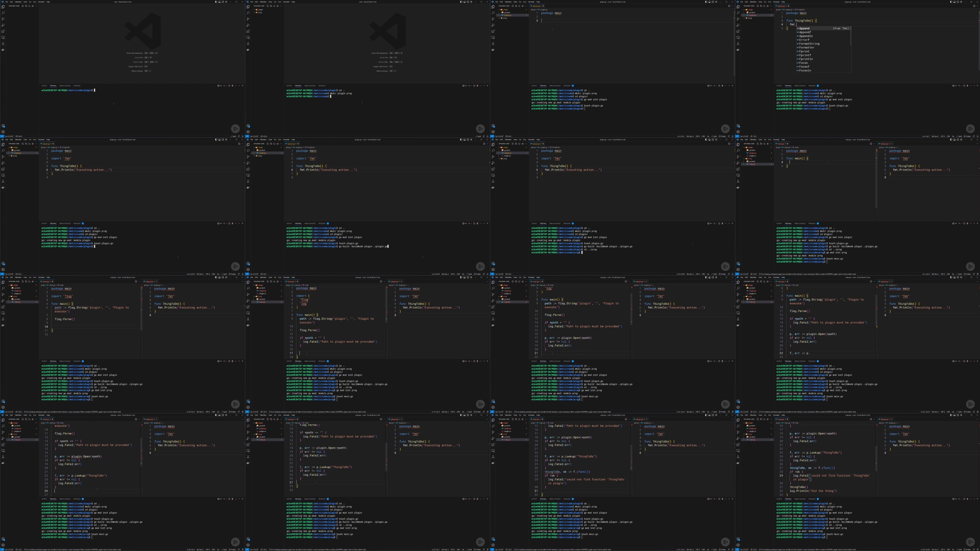Select plugin.so file in 'Did the thing' window

coord(757,431)
